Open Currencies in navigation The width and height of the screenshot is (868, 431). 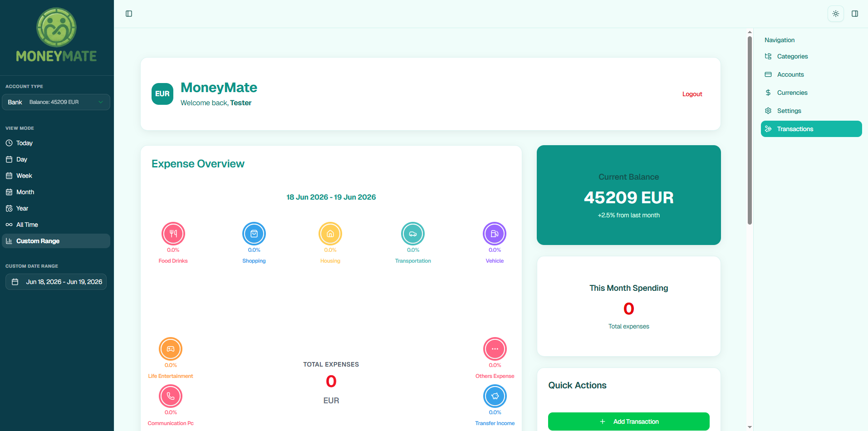pos(811,93)
